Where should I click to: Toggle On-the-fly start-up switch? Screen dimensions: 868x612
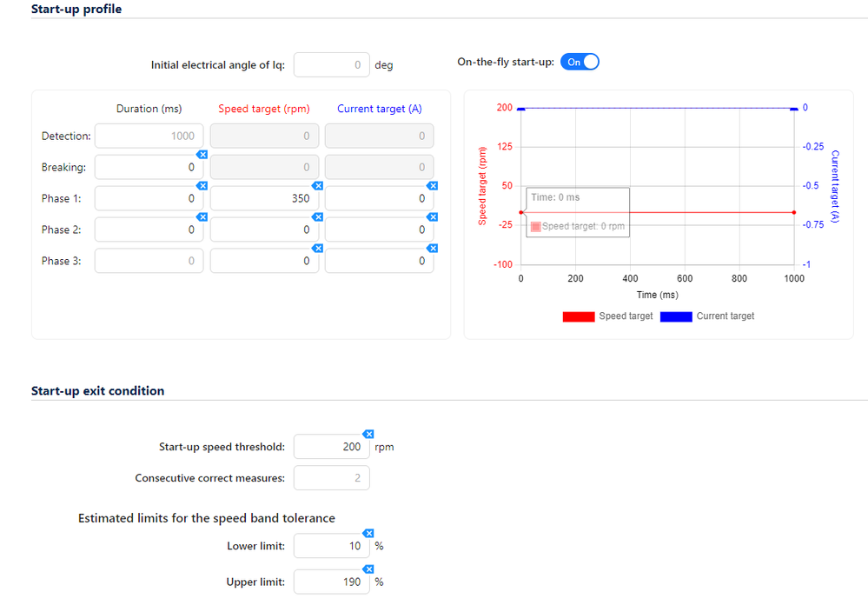580,62
